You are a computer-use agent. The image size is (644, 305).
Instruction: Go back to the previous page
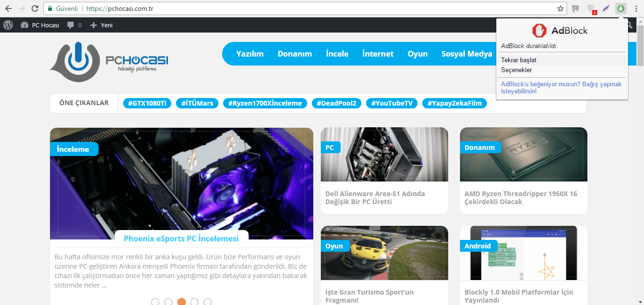(8, 8)
